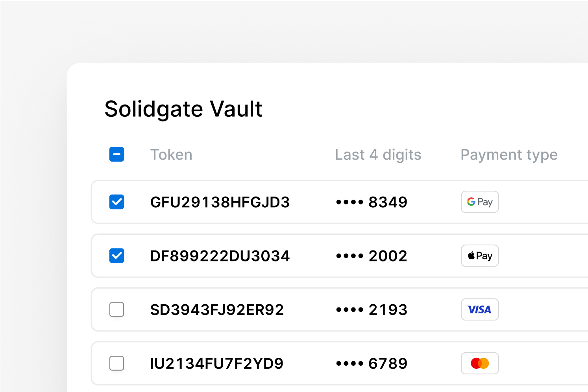Uncheck token GFU29138HFGJD3
588x392 pixels.
(x=116, y=202)
